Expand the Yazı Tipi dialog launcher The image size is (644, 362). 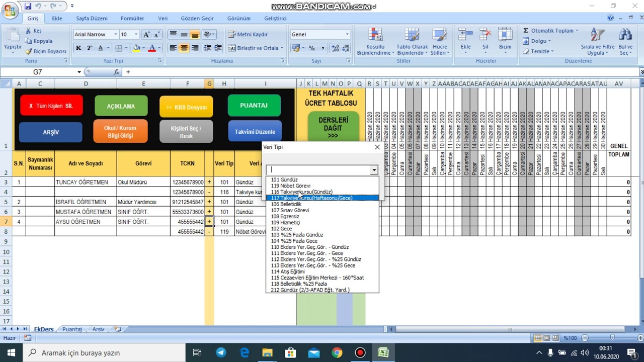point(160,61)
